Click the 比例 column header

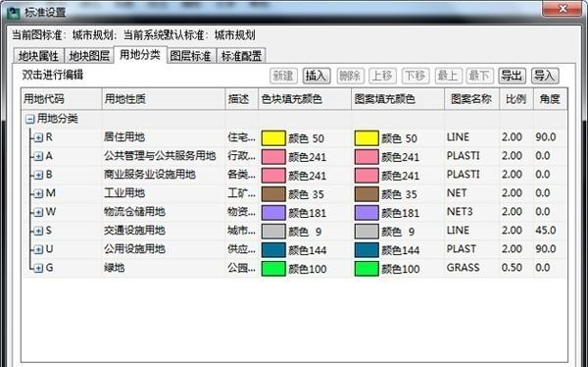coord(516,99)
